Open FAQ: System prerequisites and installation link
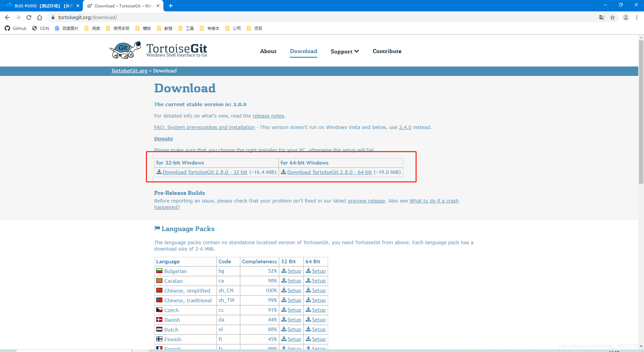The image size is (644, 352). coord(204,127)
